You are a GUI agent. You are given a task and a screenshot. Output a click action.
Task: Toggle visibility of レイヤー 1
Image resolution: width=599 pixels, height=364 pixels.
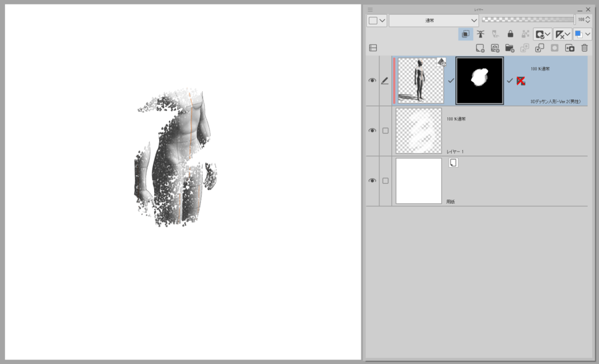(374, 131)
